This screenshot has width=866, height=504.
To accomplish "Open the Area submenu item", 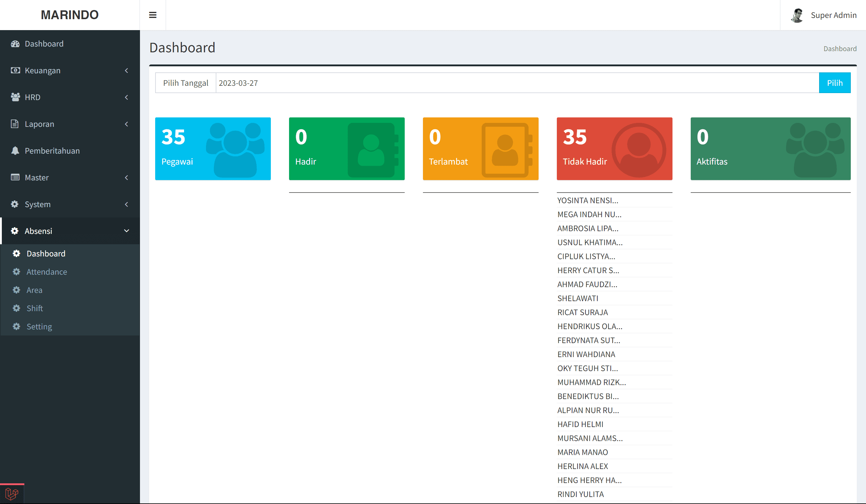I will [34, 290].
